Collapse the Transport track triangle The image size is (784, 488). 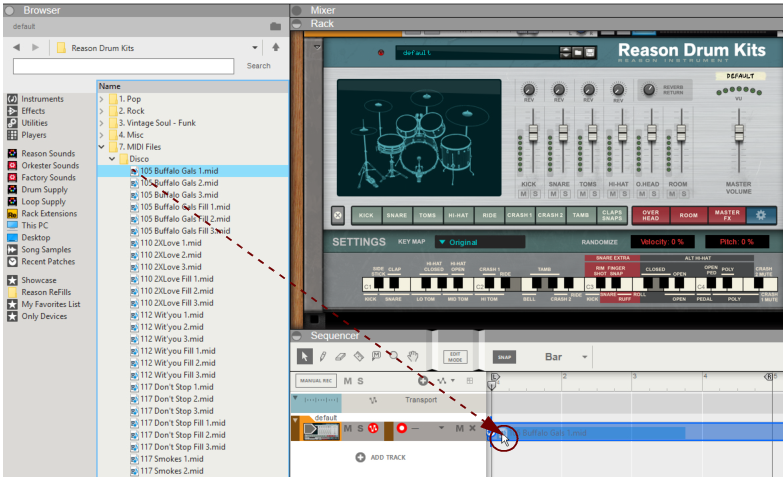[x=296, y=398]
